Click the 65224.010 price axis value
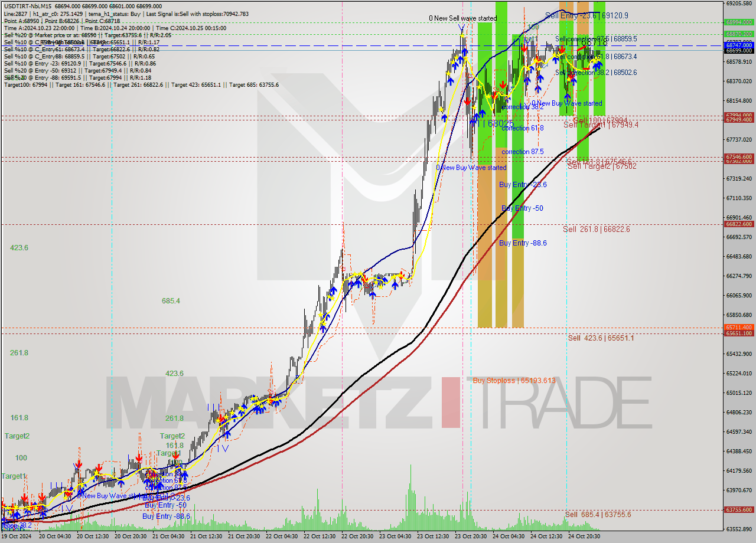This screenshot has width=756, height=543. tap(739, 373)
